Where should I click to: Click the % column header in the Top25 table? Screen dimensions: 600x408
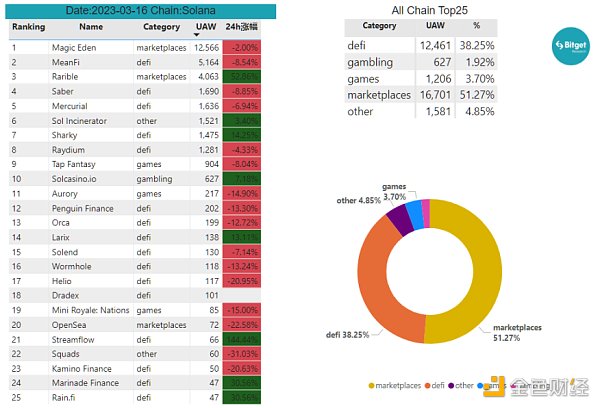pyautogui.click(x=476, y=26)
